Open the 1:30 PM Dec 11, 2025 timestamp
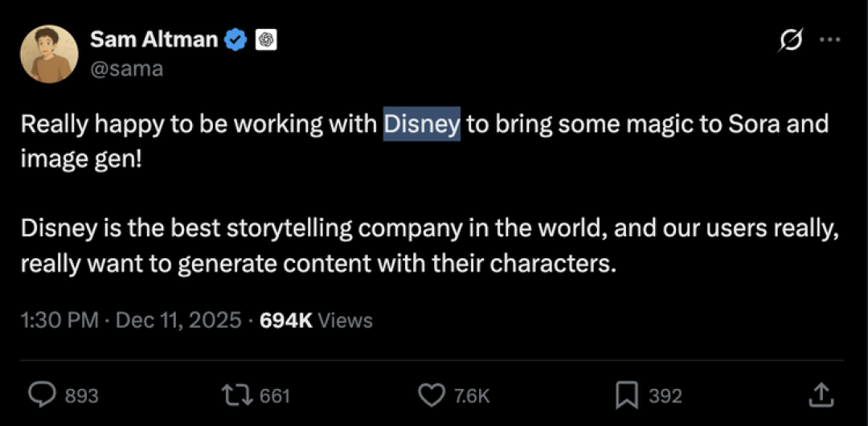The image size is (868, 426). (131, 320)
